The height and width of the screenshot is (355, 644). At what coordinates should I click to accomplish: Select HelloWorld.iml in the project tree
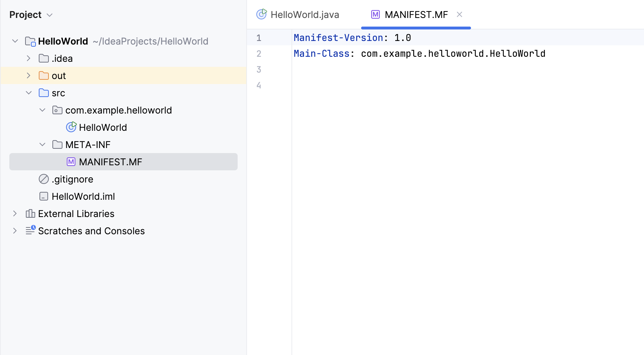tap(83, 196)
